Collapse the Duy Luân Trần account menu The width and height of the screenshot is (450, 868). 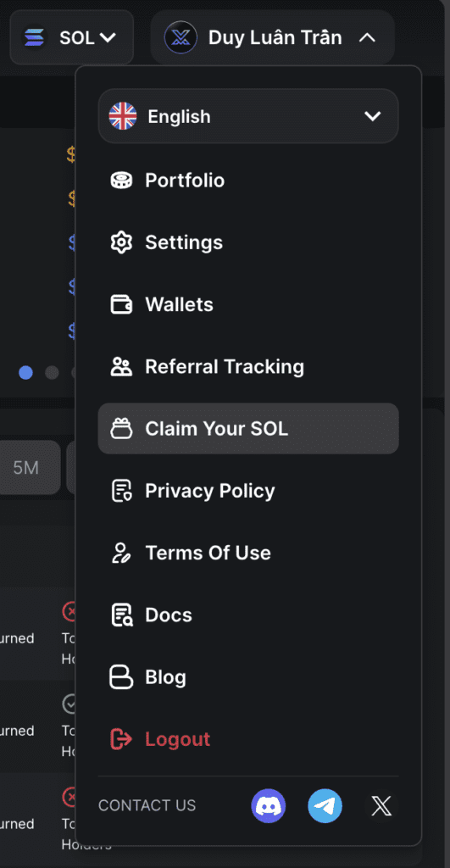[x=272, y=37]
